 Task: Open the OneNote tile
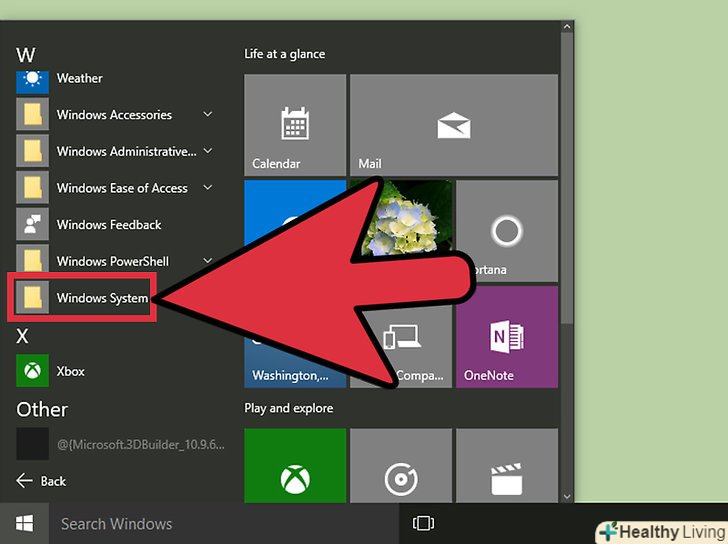click(x=507, y=337)
